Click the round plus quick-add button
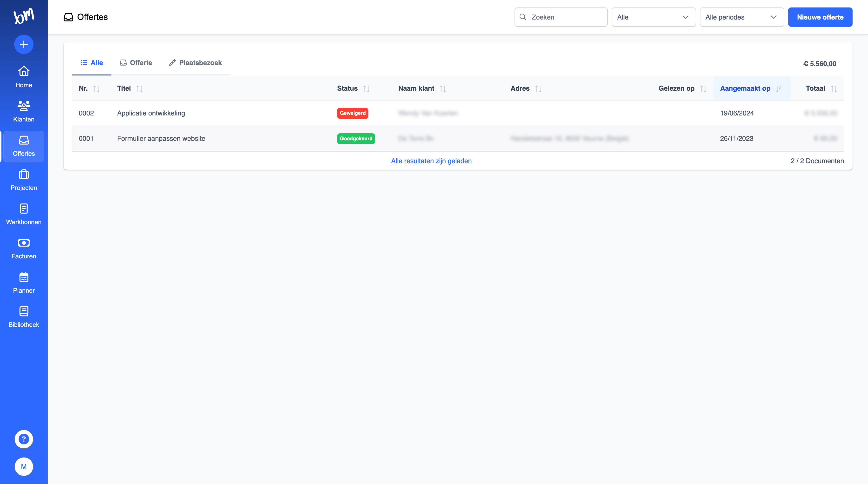This screenshot has width=868, height=484. click(24, 44)
